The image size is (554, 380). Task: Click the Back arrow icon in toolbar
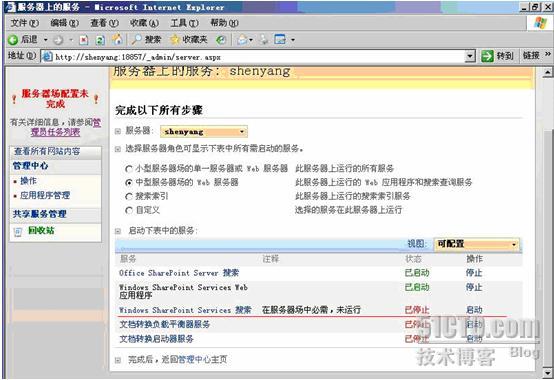click(x=13, y=40)
